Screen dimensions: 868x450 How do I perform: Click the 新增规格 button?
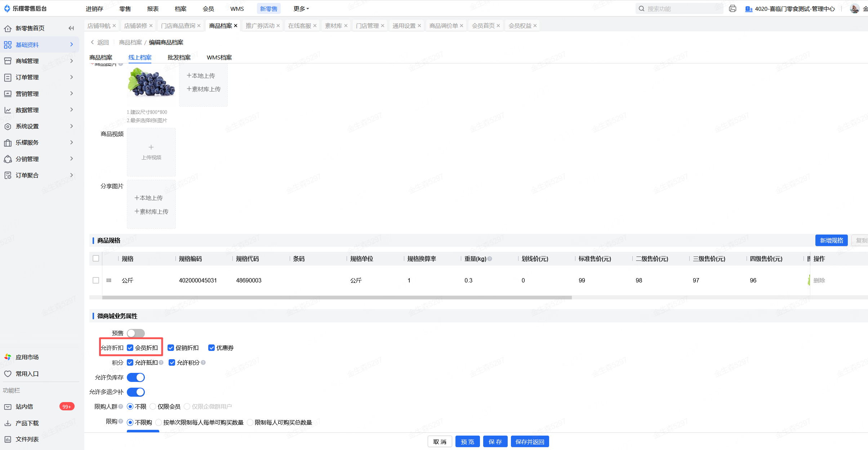click(831, 240)
